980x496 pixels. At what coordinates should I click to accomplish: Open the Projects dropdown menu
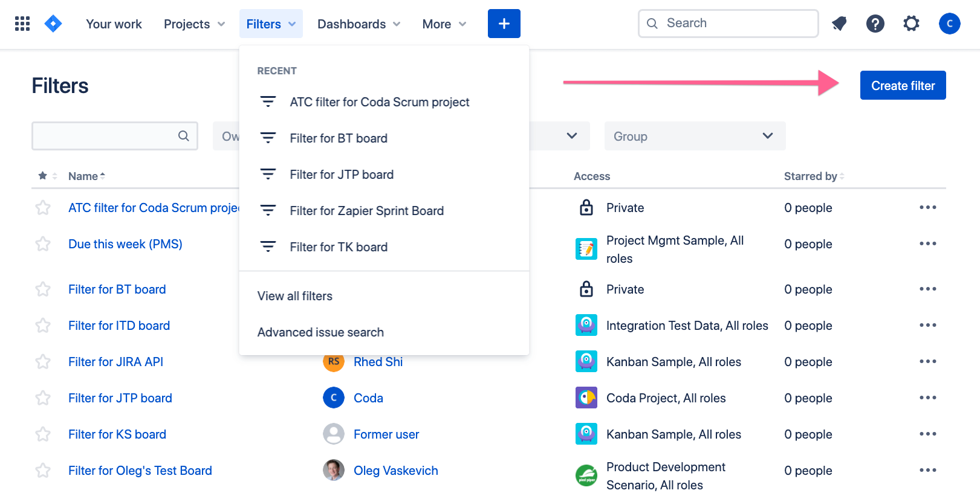pos(194,24)
